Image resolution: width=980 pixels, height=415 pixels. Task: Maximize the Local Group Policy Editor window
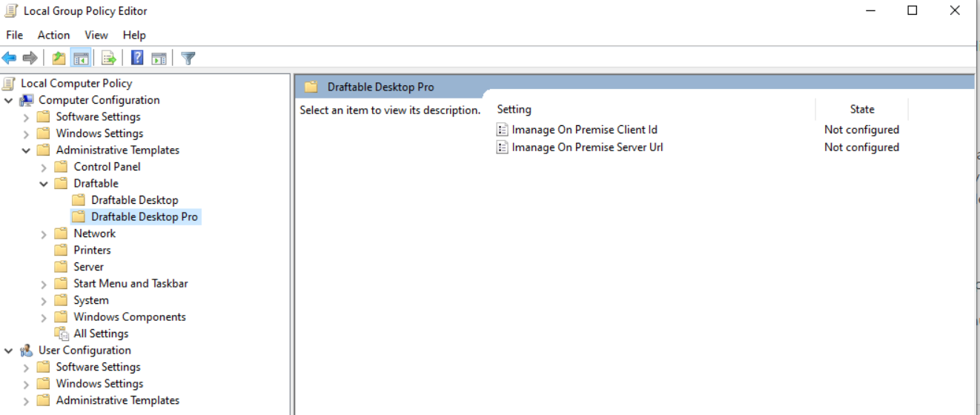click(913, 10)
